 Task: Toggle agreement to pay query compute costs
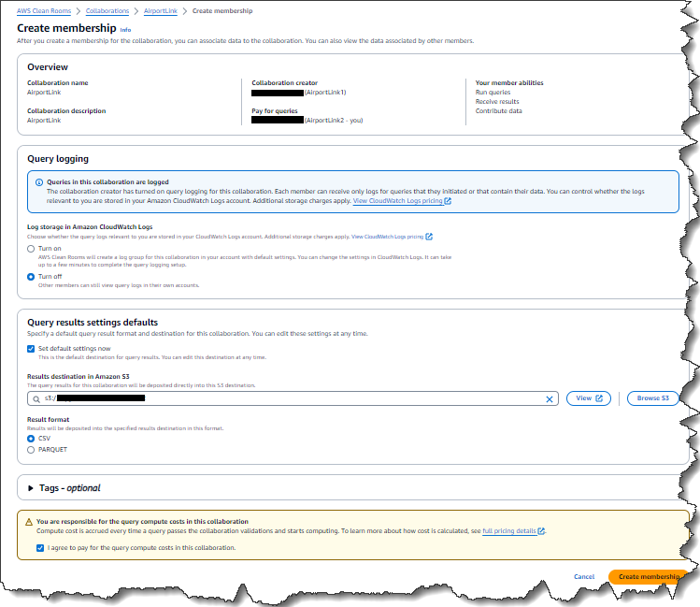pyautogui.click(x=39, y=547)
